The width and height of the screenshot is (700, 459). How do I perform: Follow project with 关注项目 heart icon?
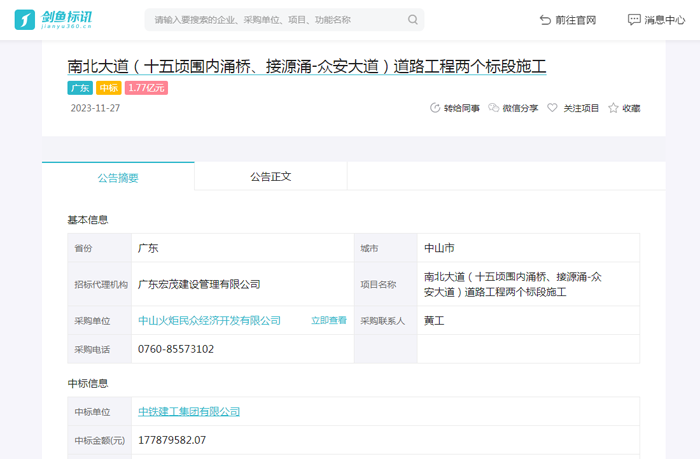click(x=552, y=108)
